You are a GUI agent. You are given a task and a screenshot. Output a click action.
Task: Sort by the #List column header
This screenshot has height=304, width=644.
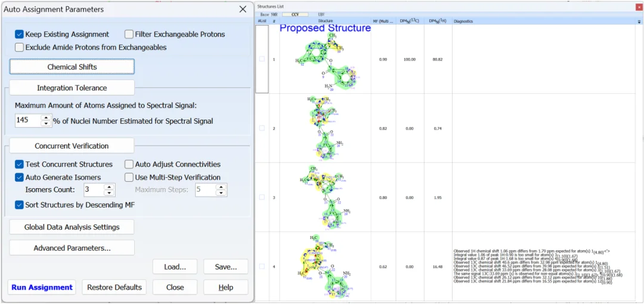[262, 21]
